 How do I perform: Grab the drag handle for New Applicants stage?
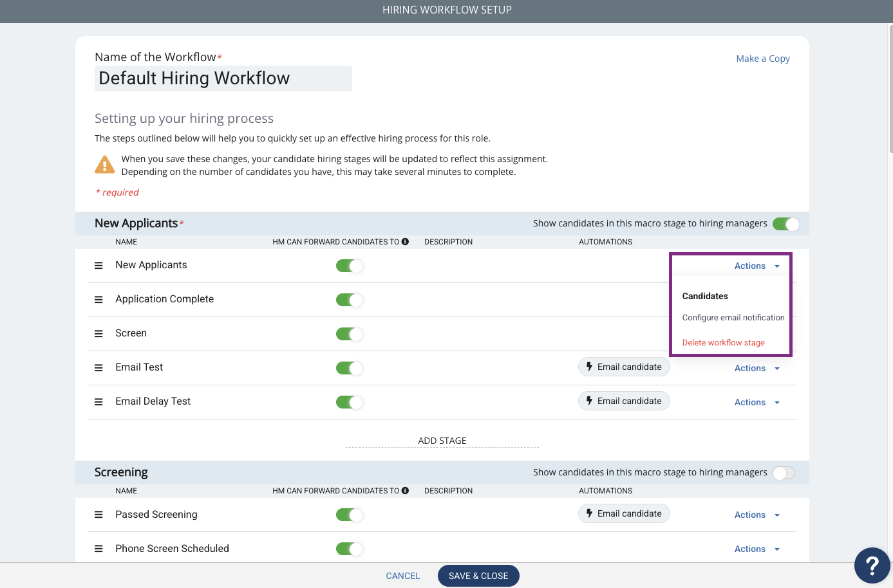[99, 266]
